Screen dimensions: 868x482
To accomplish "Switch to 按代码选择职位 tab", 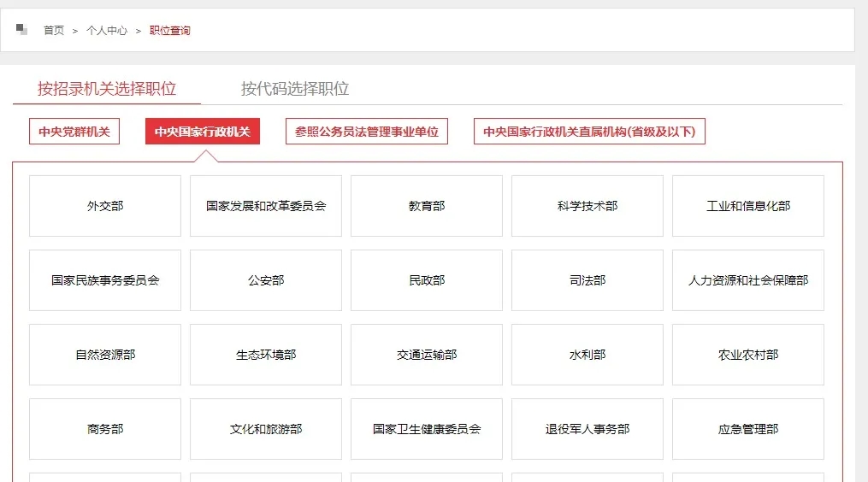I will [x=295, y=89].
